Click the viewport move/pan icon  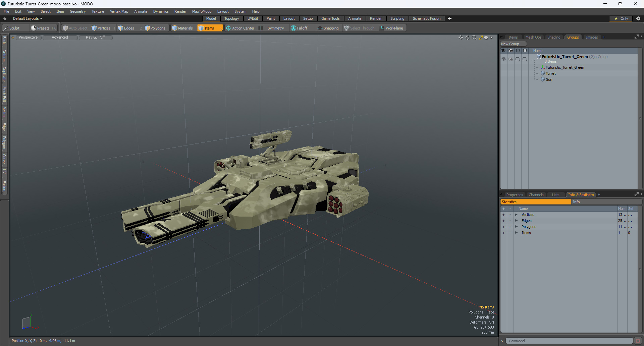click(x=461, y=38)
